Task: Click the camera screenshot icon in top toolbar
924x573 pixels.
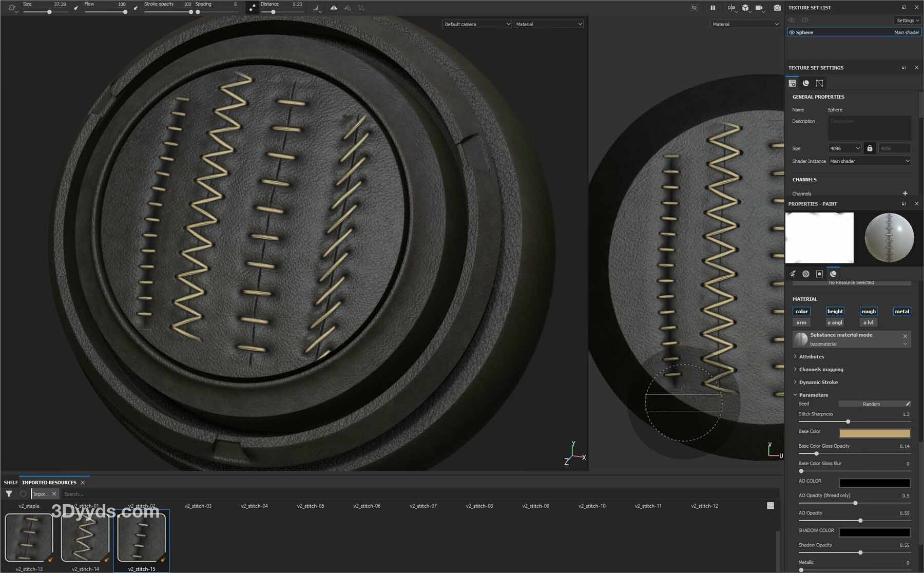Action: coord(777,8)
